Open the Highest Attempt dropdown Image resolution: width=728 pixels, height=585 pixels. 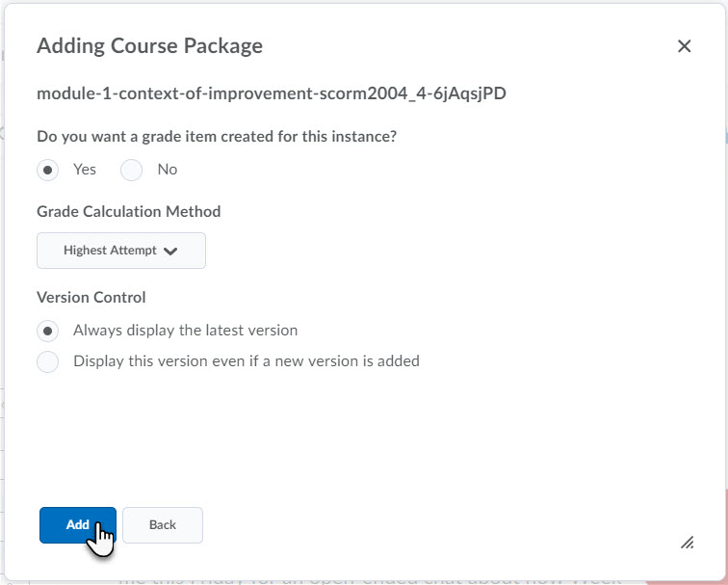click(121, 251)
